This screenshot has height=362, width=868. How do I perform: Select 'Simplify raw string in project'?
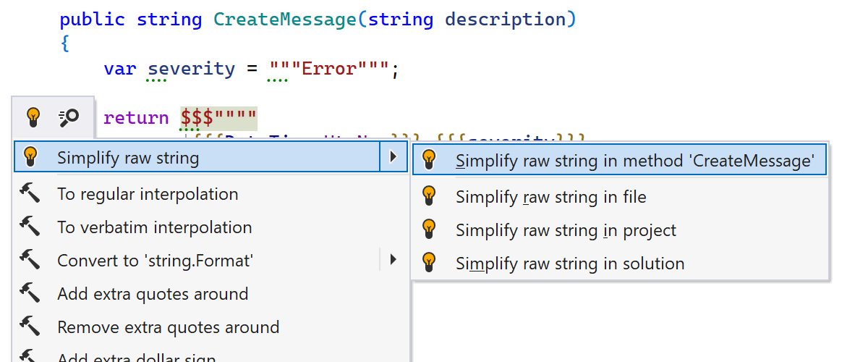(566, 230)
